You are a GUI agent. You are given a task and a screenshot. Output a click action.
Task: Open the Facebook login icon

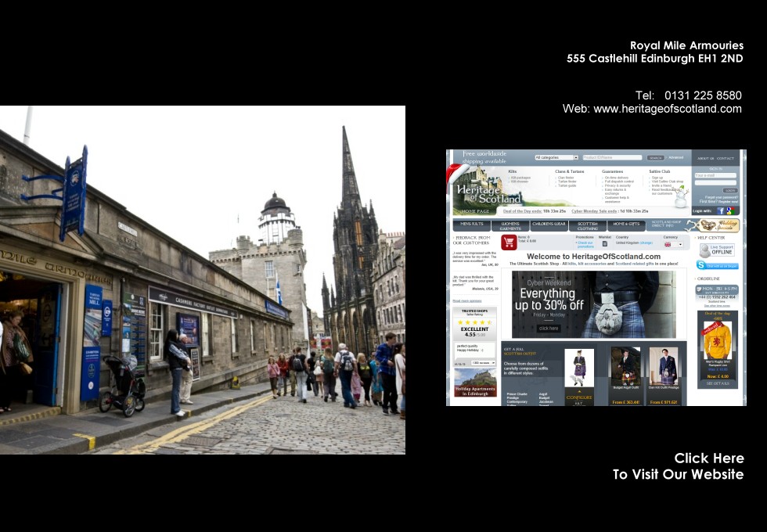(721, 210)
